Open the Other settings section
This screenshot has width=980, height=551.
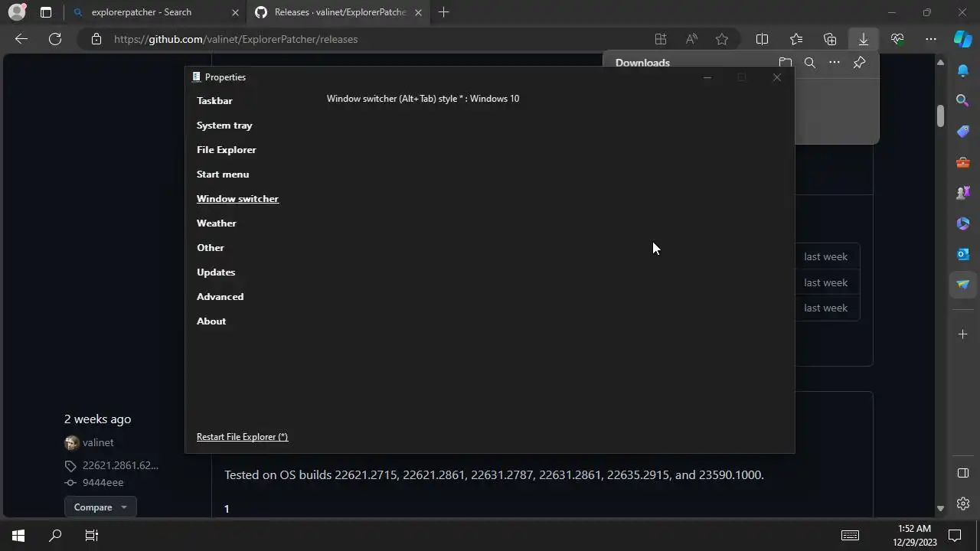(211, 247)
